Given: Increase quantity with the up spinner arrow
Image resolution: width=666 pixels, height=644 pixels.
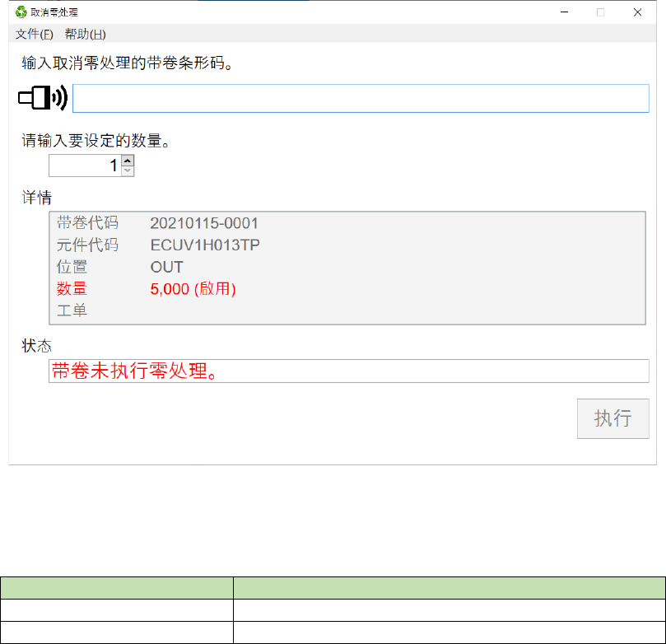Looking at the screenshot, I should click(128, 160).
